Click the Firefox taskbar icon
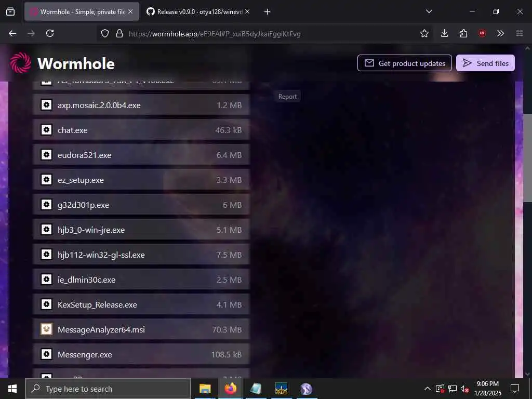 point(230,389)
